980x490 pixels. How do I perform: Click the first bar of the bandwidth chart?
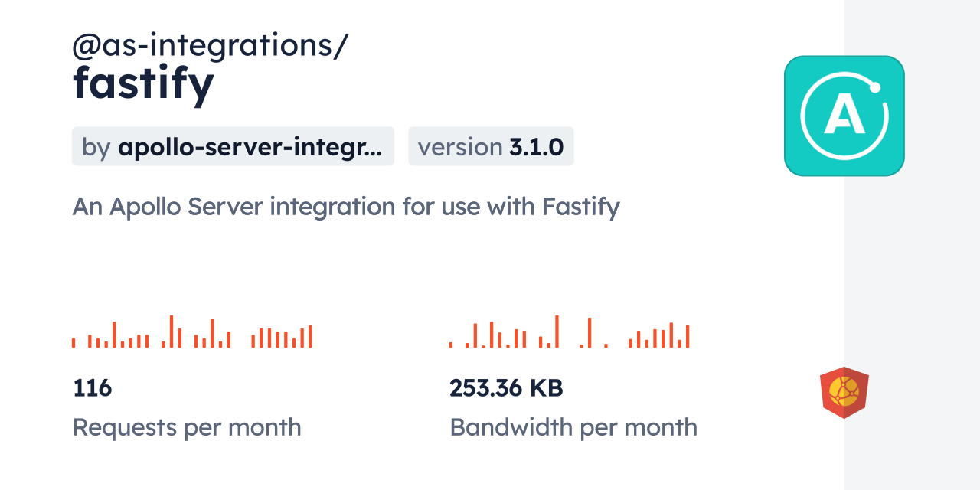(x=451, y=345)
